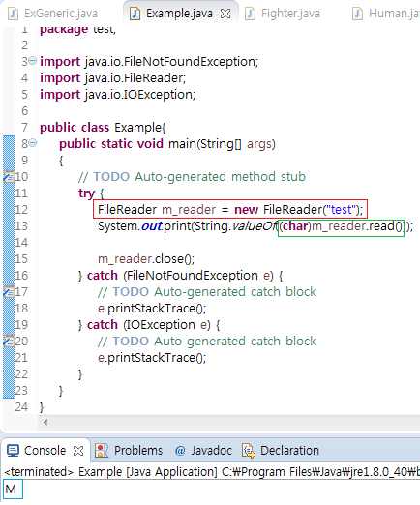Click 'catch (FileNotFoundException e)' line
Image resolution: width=420 pixels, height=505 pixels.
[181, 276]
